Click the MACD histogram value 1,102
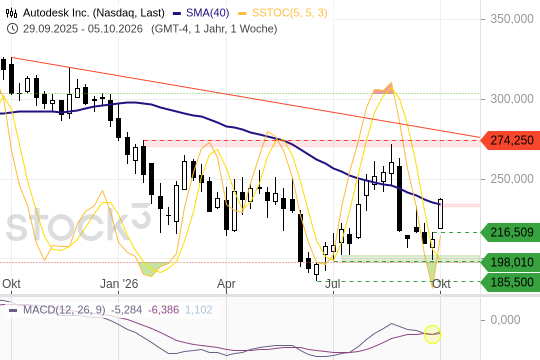 [199, 310]
